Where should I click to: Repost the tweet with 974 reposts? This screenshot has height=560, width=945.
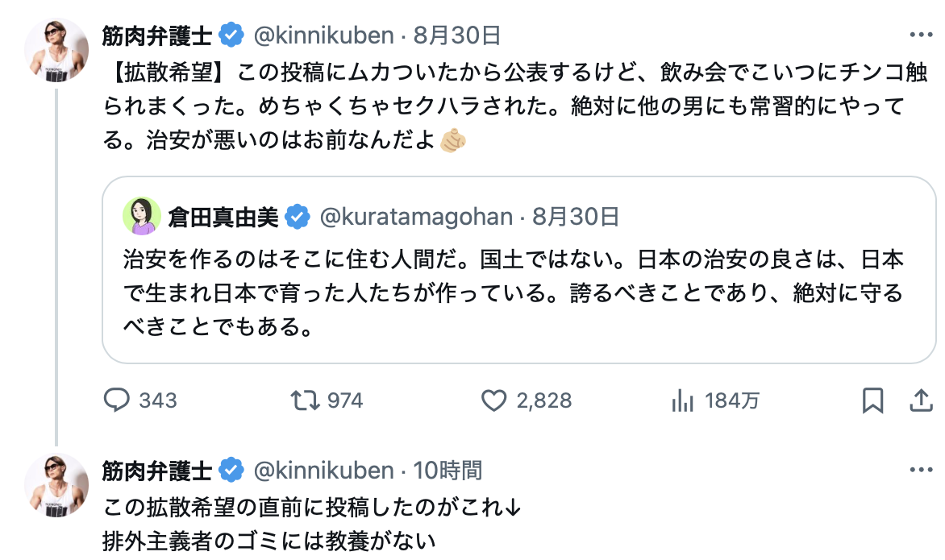(x=303, y=400)
